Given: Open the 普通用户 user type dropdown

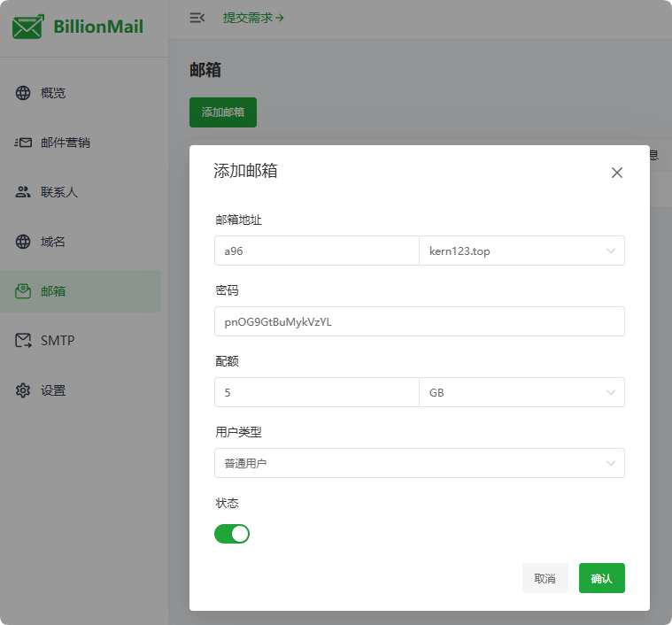Looking at the screenshot, I should tap(419, 463).
